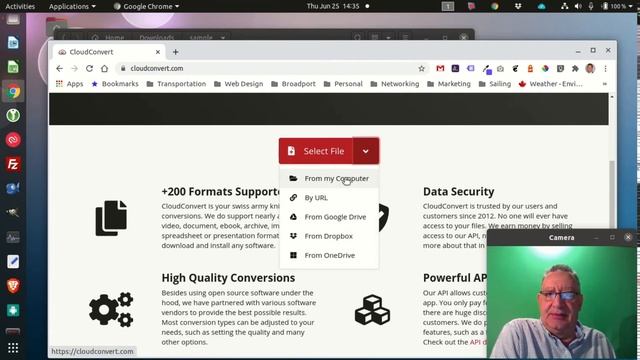The image size is (640, 360).
Task: Close the Camera window
Action: coord(628,237)
